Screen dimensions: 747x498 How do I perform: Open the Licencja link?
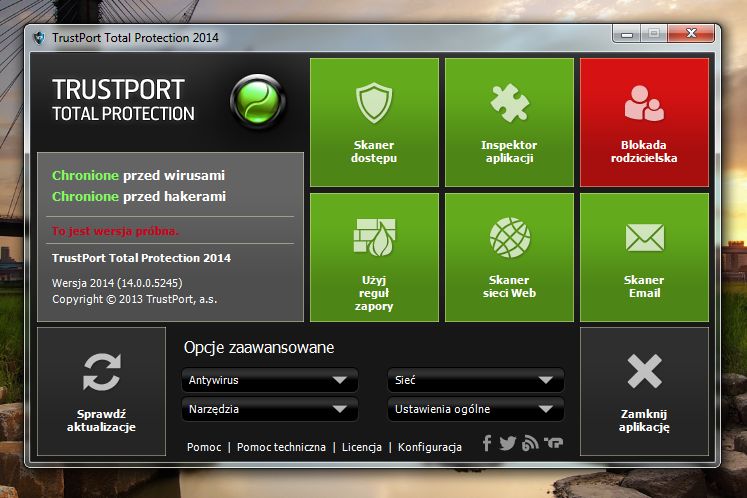click(362, 447)
